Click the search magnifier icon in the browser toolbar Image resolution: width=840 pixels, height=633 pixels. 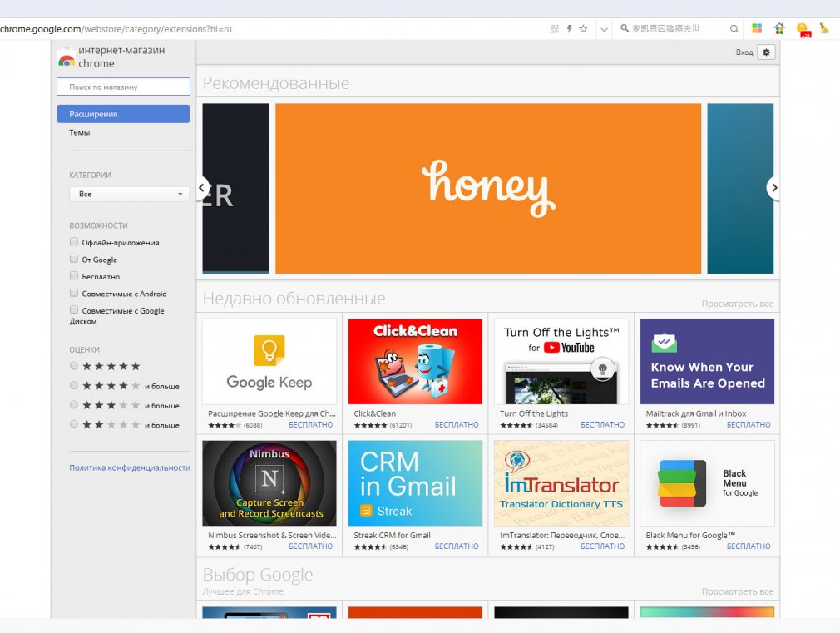point(734,29)
